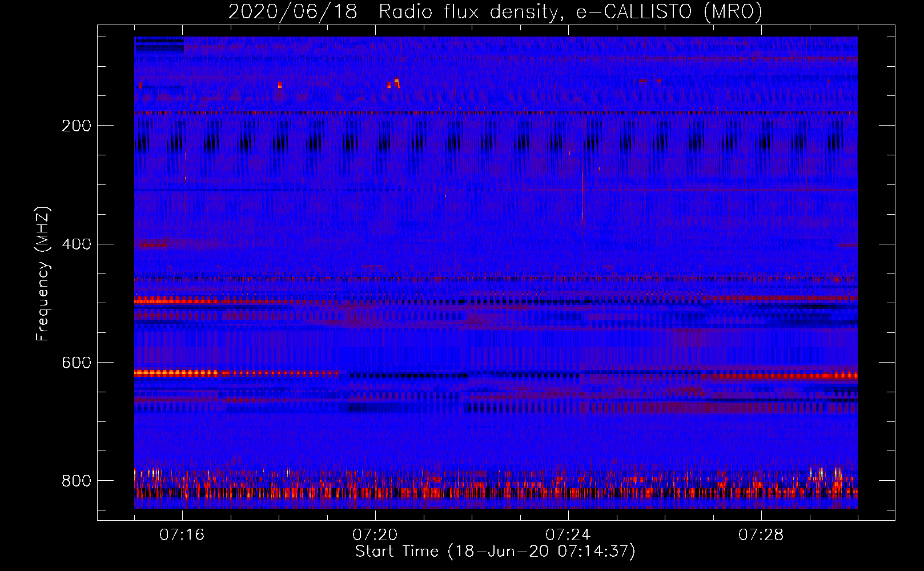Click the 07:28 time tick label
This screenshot has width=924, height=571.
(x=761, y=535)
